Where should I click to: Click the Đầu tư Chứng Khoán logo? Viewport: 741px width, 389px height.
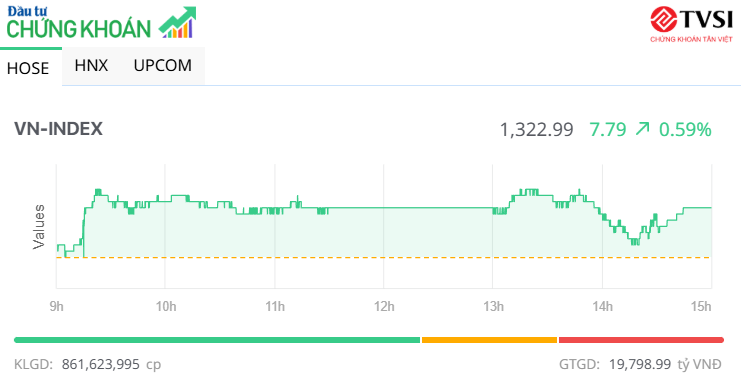(x=101, y=22)
